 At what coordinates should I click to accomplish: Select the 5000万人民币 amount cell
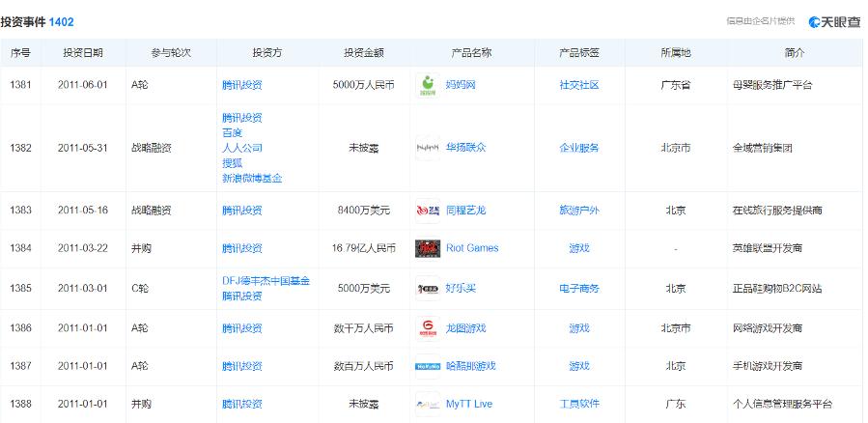pos(364,85)
